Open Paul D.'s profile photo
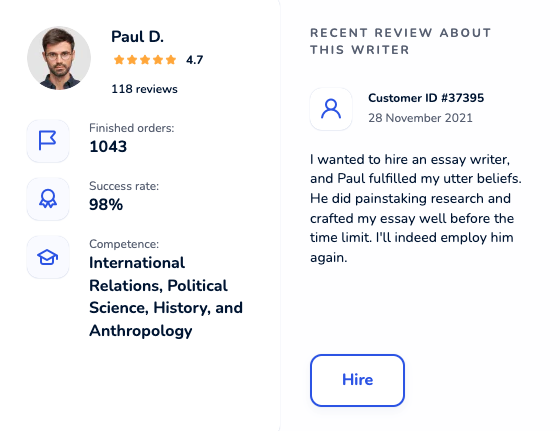The height and width of the screenshot is (431, 560). click(x=59, y=58)
